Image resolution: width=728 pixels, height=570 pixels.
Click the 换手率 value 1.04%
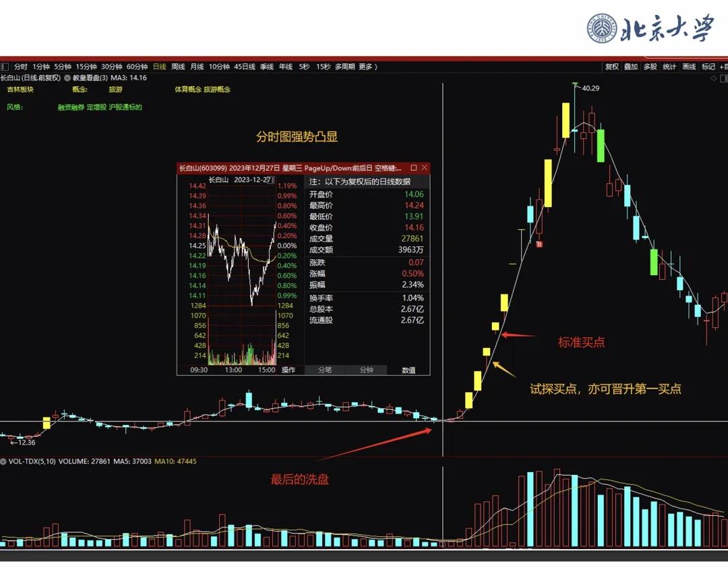coord(413,298)
